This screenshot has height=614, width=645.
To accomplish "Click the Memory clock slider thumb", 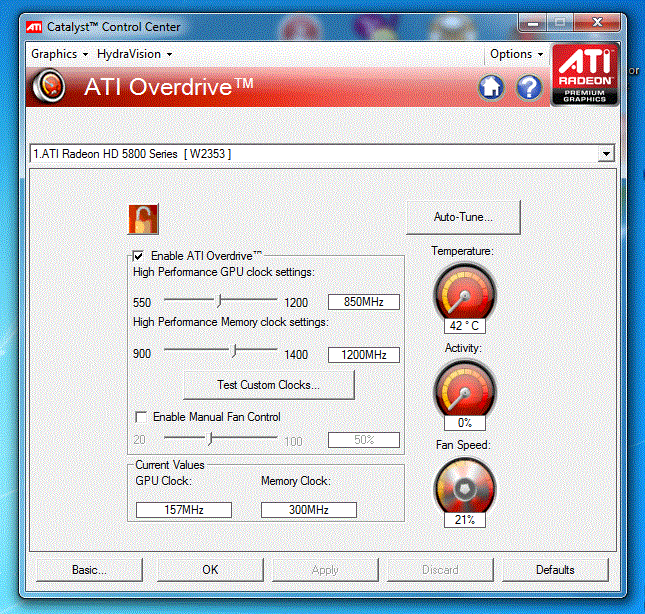I will tap(234, 351).
